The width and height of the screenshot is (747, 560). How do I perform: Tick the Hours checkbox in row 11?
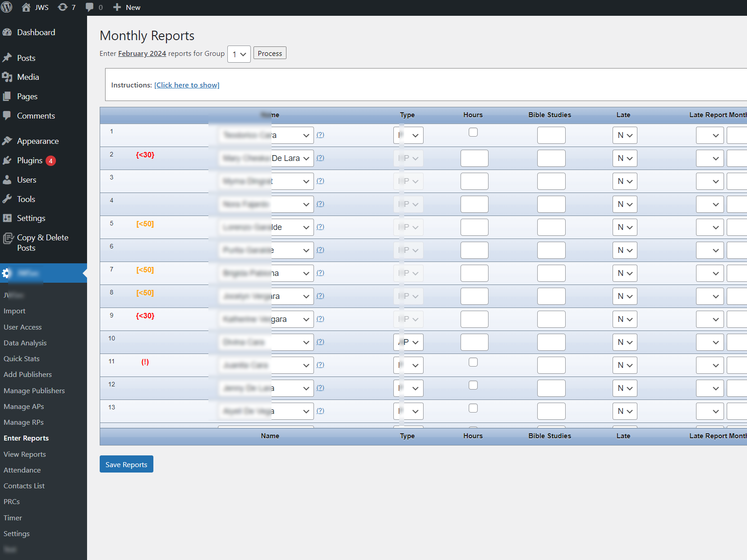tap(473, 362)
